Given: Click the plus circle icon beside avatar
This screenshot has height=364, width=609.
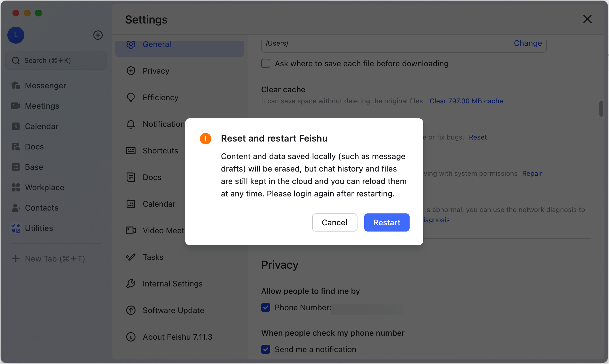Looking at the screenshot, I should 98,35.
